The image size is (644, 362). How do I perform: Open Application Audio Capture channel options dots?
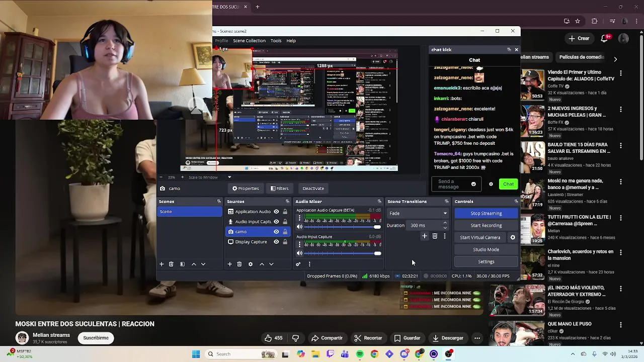click(x=299, y=218)
